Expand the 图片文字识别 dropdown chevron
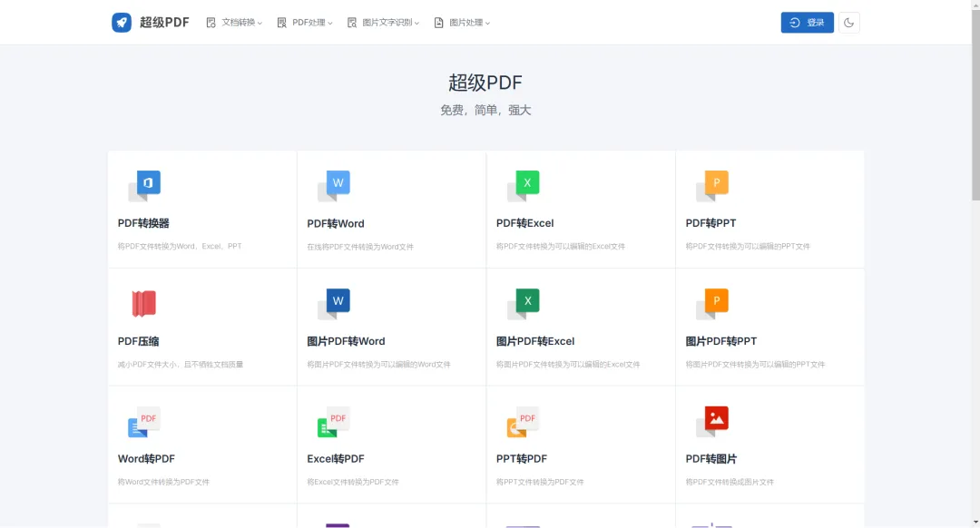The width and height of the screenshot is (980, 528). point(416,23)
